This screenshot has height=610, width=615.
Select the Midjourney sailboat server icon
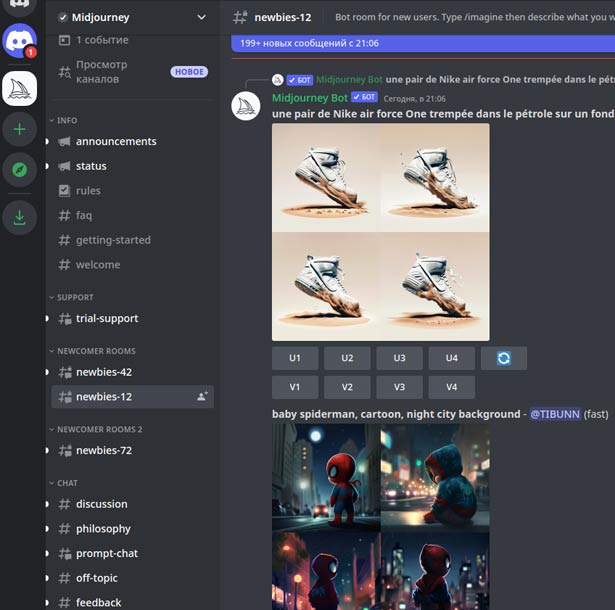click(x=19, y=89)
